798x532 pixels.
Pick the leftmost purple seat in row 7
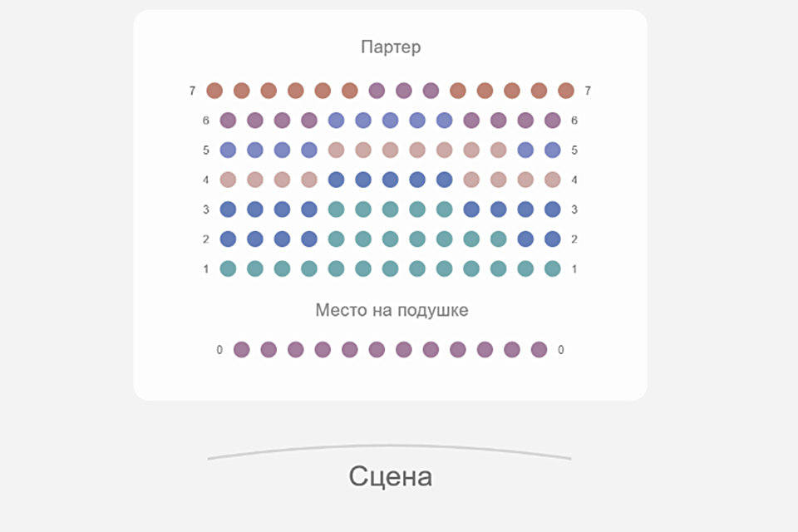point(377,91)
